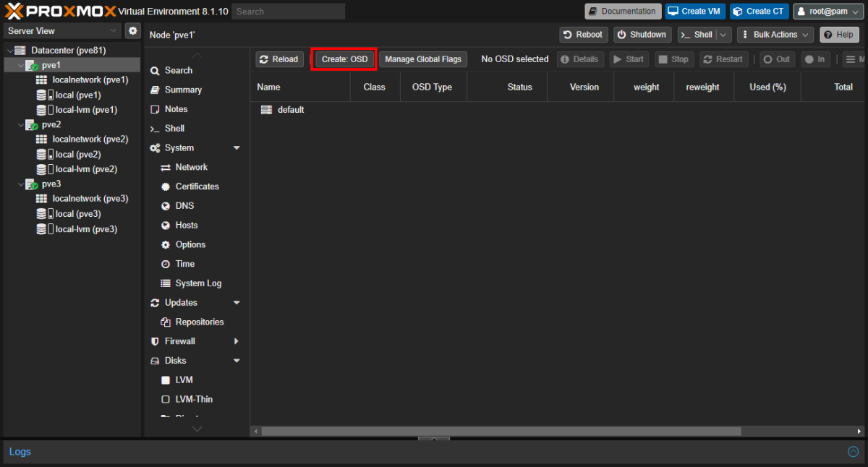Collapse the Updates menu section
Viewport: 868px width, 467px height.
click(237, 303)
